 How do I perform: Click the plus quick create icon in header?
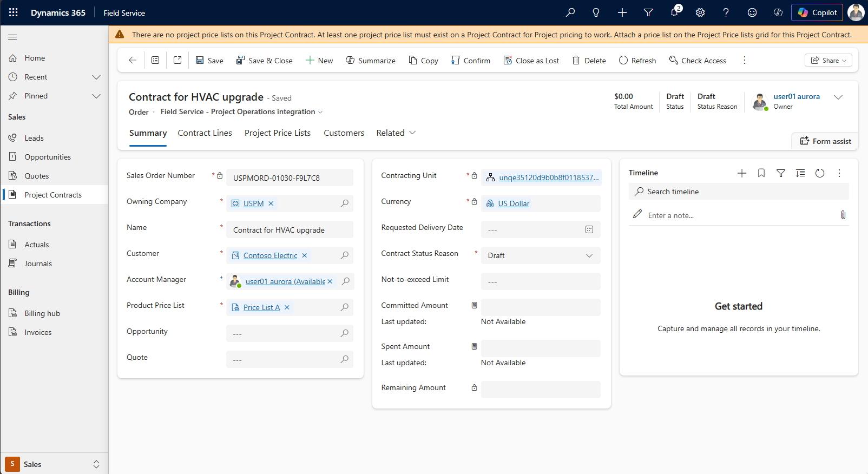[x=622, y=12]
